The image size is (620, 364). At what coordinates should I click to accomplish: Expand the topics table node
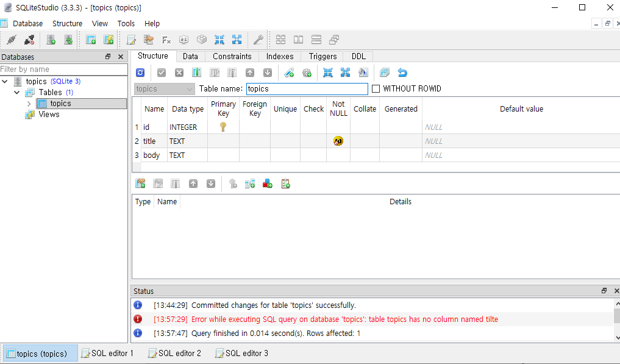click(x=29, y=104)
